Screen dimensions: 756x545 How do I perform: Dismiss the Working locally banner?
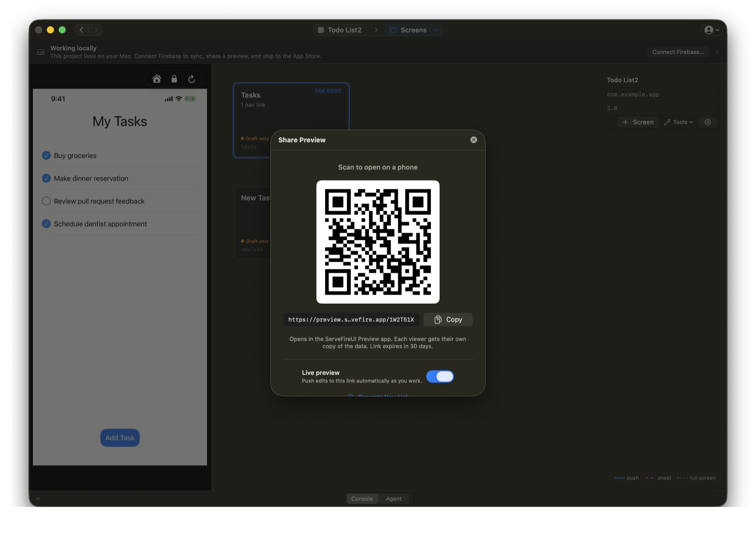click(717, 52)
